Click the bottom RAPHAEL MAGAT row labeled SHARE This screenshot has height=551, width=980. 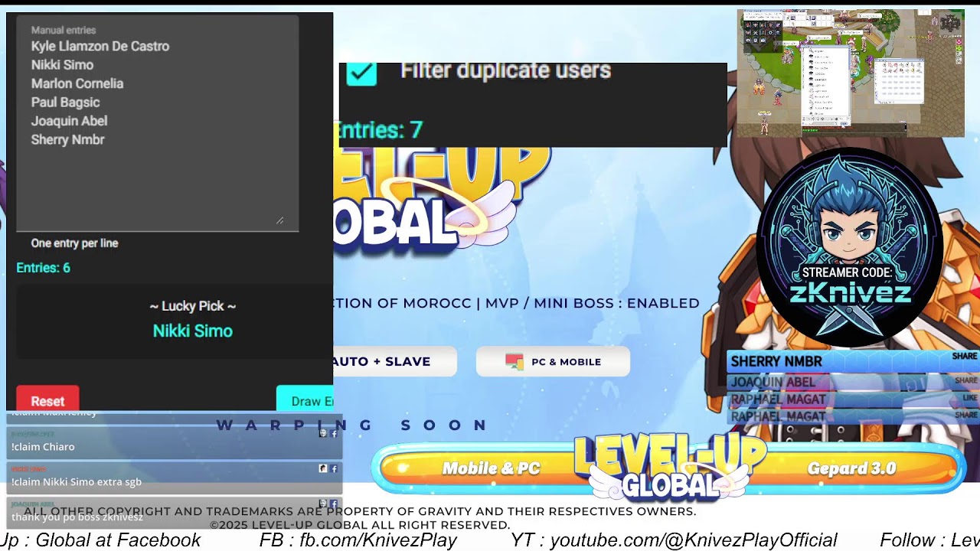(x=853, y=416)
